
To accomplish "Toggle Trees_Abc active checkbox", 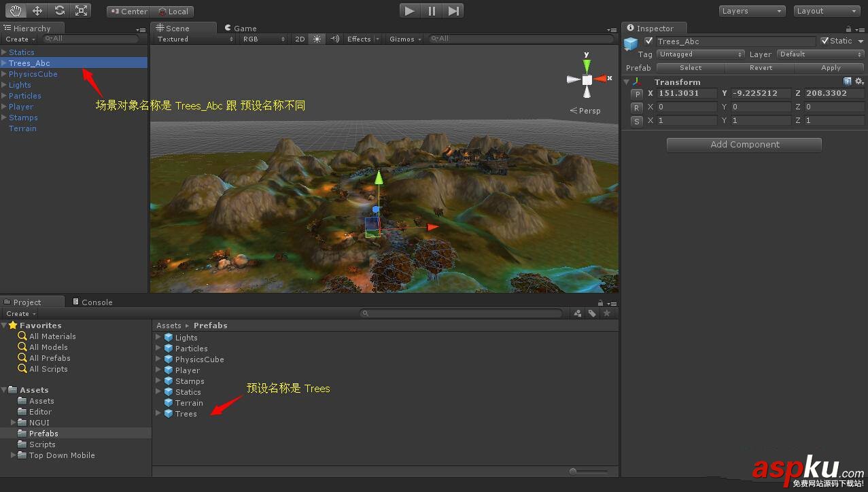I will click(x=648, y=41).
